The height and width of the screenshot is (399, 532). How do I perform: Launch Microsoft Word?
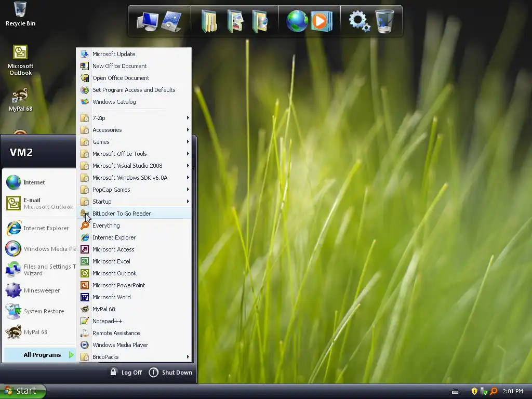[135, 297]
